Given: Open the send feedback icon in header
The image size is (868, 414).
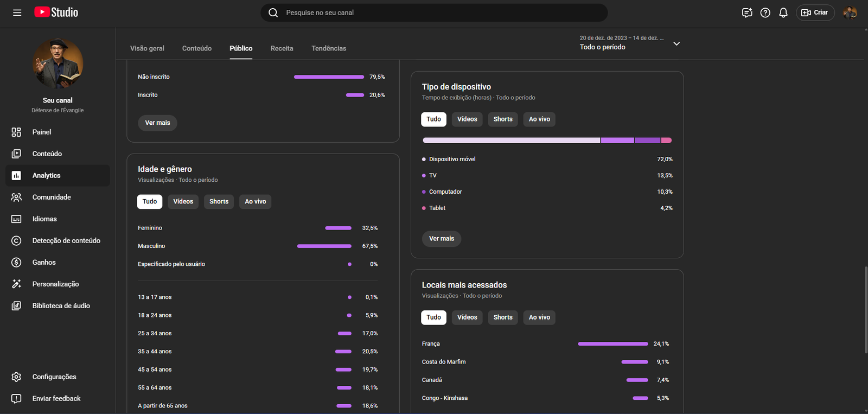Looking at the screenshot, I should pos(747,12).
